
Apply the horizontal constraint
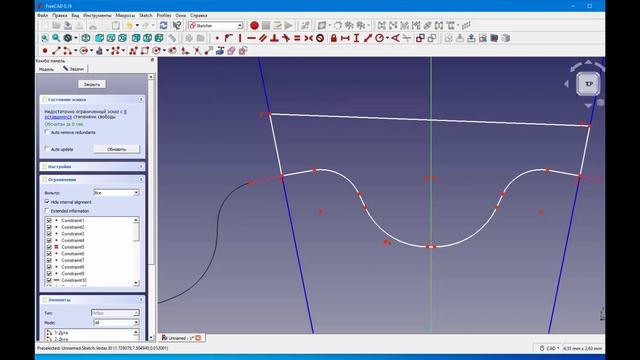click(x=251, y=38)
